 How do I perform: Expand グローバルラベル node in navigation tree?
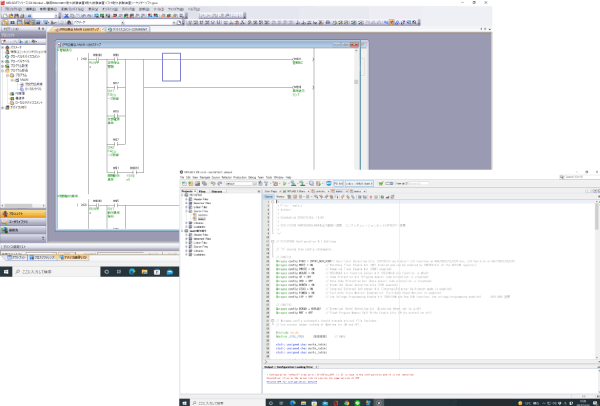click(x=2, y=61)
